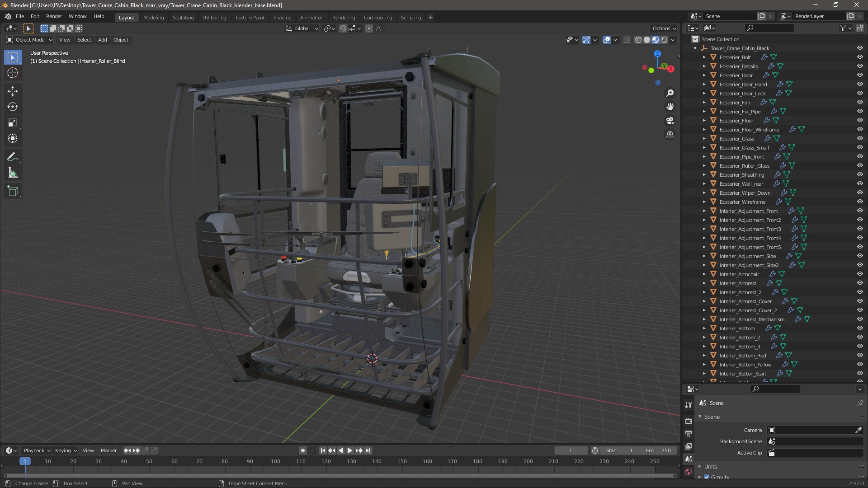Select the Rotate tool
The image size is (868, 488).
point(13,107)
